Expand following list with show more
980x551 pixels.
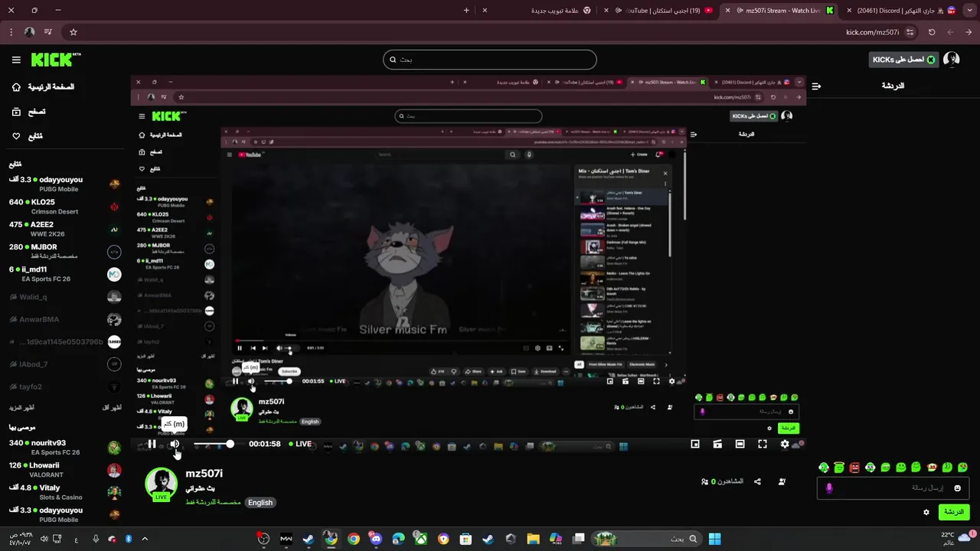click(21, 407)
